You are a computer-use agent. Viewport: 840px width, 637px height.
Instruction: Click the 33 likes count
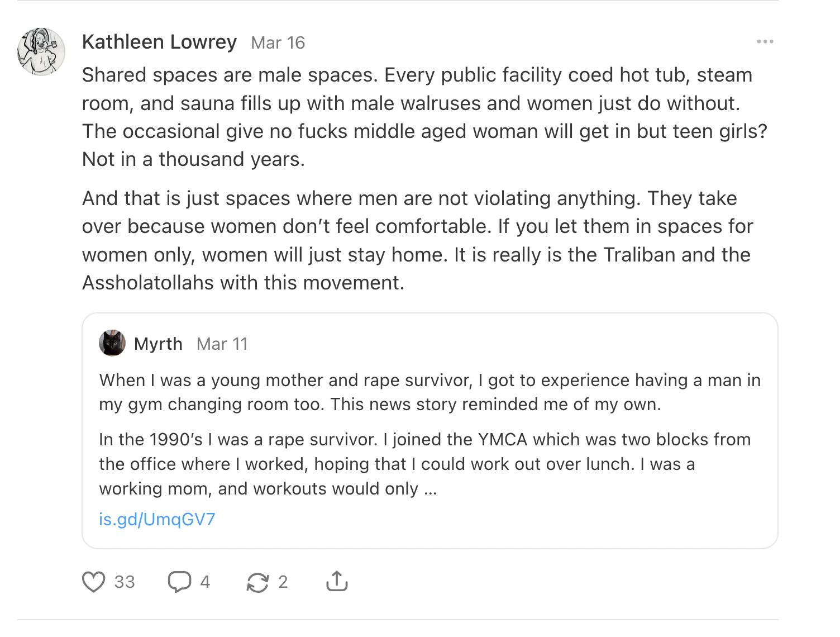[125, 582]
